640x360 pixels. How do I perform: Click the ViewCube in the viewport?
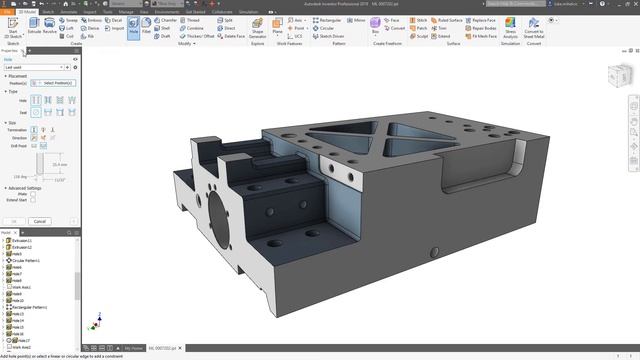[620, 75]
